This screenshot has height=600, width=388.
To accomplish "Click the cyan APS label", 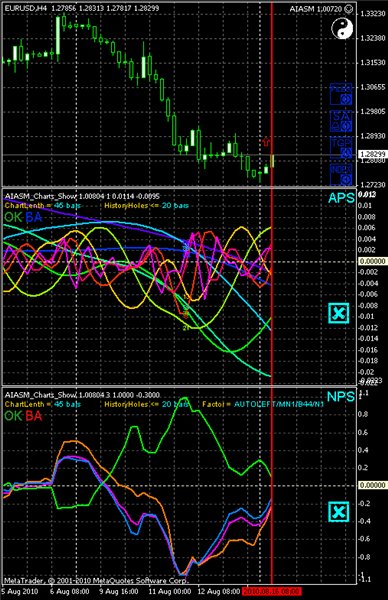I will point(341,198).
